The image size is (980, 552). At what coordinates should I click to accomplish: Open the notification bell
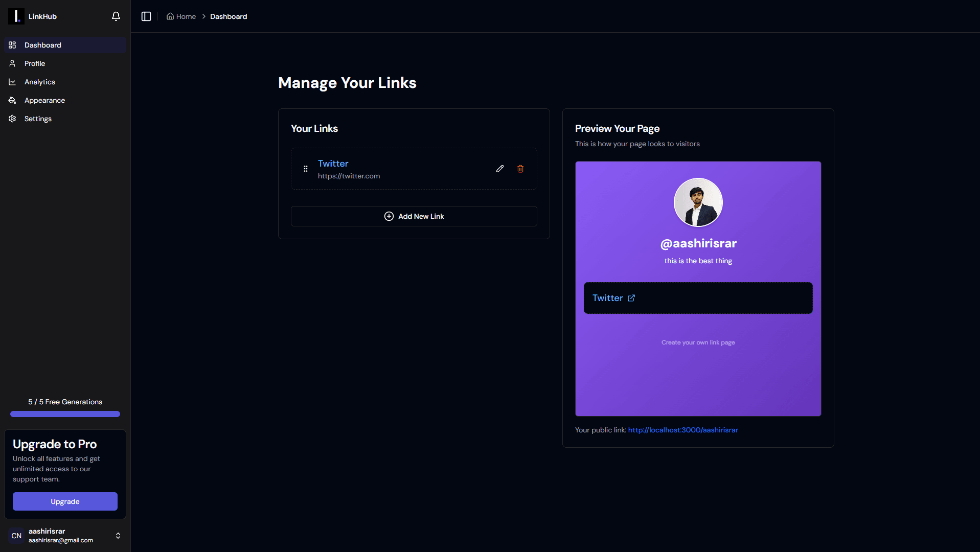coord(116,16)
